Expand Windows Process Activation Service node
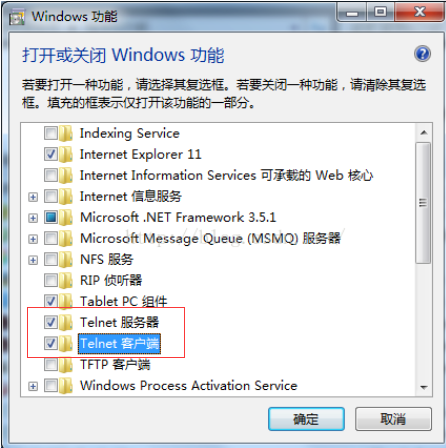The height and width of the screenshot is (448, 446). click(33, 386)
